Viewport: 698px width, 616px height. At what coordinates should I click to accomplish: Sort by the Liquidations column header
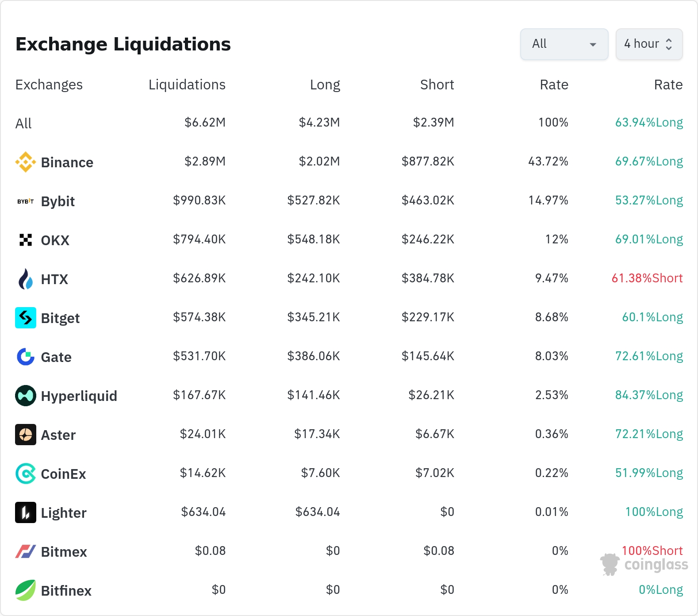[187, 85]
